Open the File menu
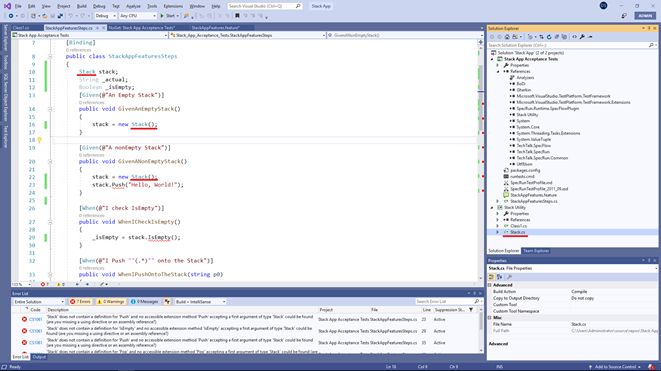The image size is (661, 371). click(x=18, y=6)
